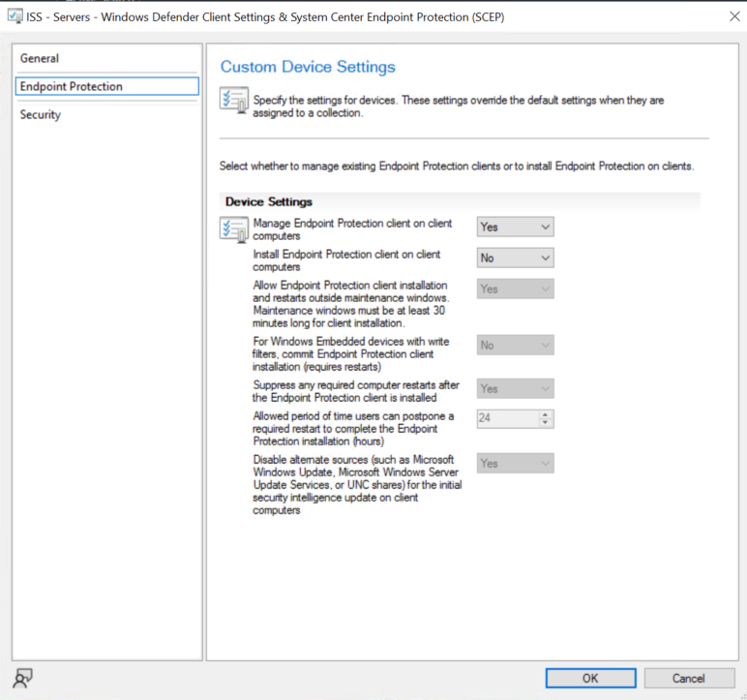Click the Device Settings section header
Viewport: 747px width, 700px height.
(269, 201)
